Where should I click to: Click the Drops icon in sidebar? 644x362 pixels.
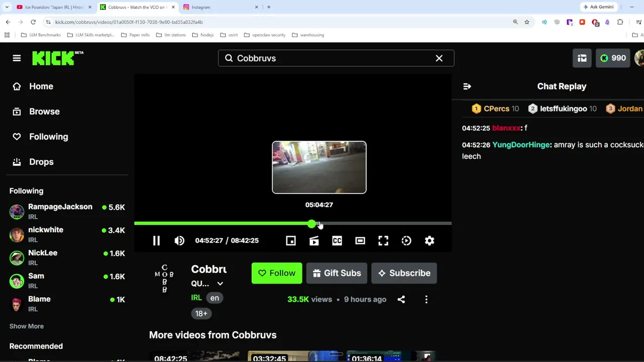[x=17, y=162]
